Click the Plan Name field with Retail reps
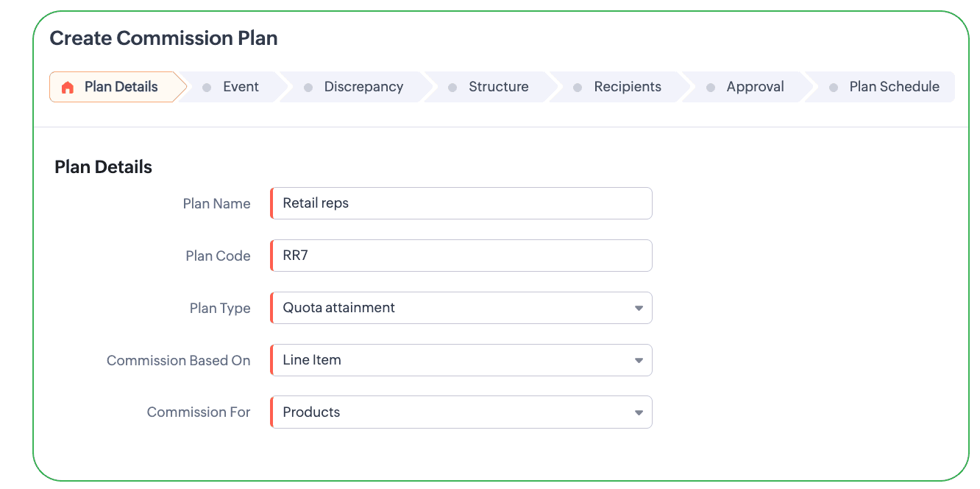 point(461,203)
